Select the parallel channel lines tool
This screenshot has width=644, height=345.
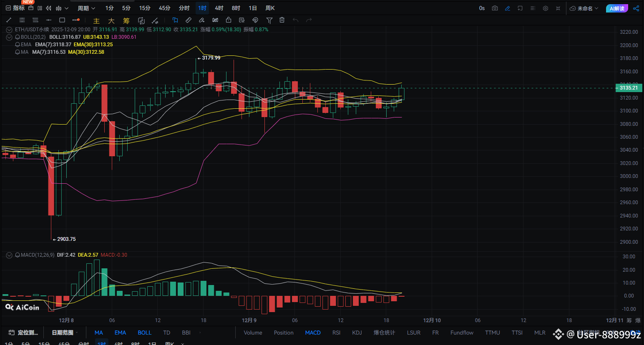pyautogui.click(x=22, y=20)
